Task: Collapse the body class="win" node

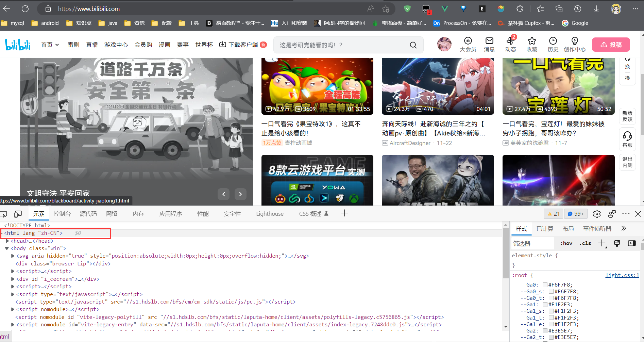Action: pos(7,248)
